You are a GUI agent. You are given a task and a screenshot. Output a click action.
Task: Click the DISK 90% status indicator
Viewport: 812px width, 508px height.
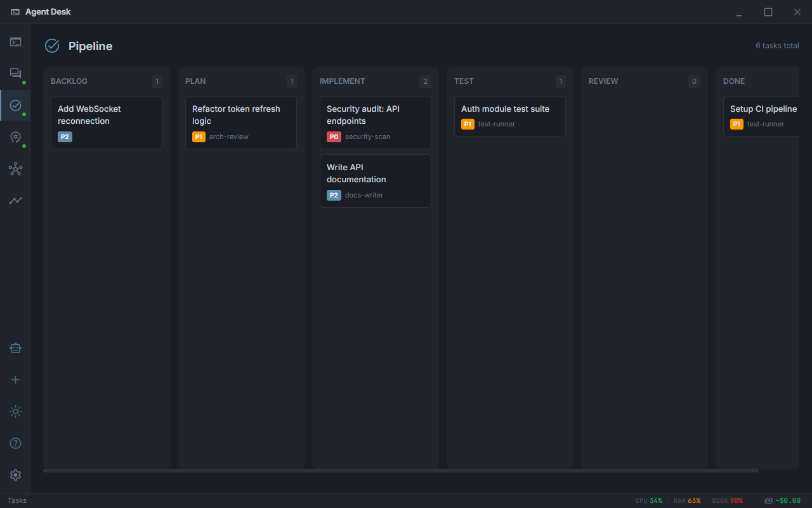728,500
